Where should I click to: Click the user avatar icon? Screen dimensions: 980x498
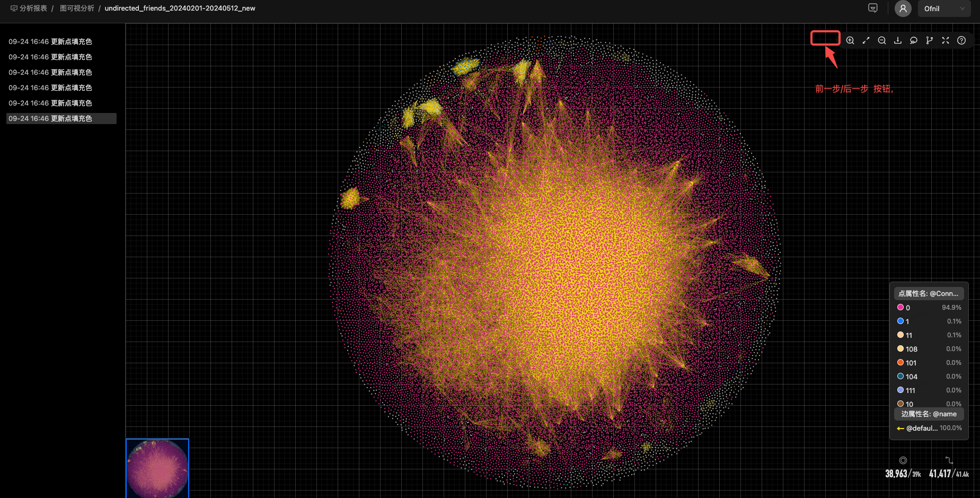point(903,8)
